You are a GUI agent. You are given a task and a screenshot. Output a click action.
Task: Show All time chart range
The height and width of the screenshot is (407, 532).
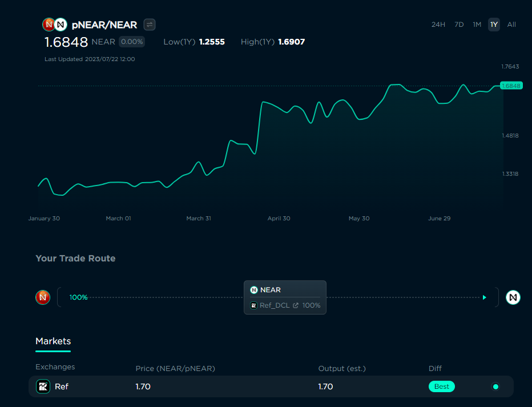(511, 25)
